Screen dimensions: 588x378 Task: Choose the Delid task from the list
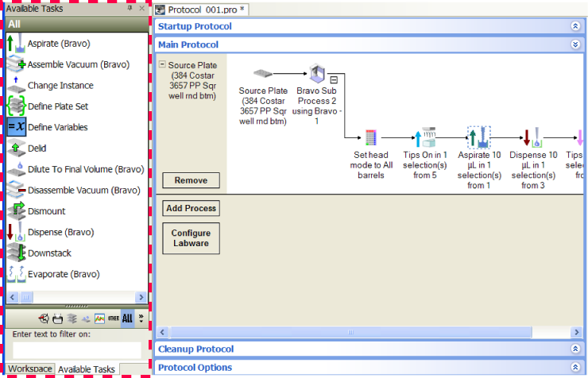click(37, 148)
